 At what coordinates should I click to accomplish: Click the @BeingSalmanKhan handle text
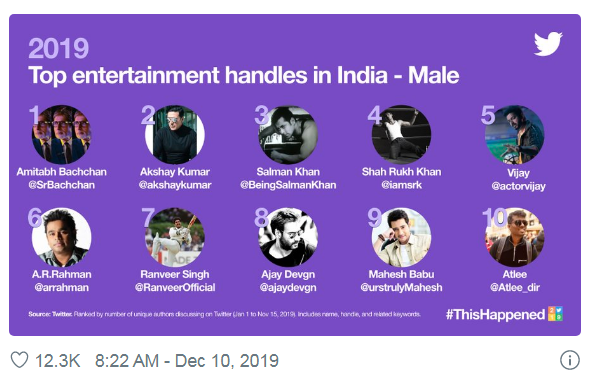point(288,185)
